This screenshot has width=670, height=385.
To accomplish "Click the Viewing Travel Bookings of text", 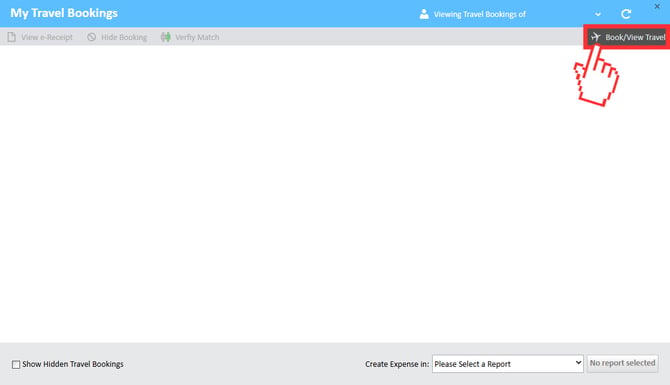I will 479,14.
